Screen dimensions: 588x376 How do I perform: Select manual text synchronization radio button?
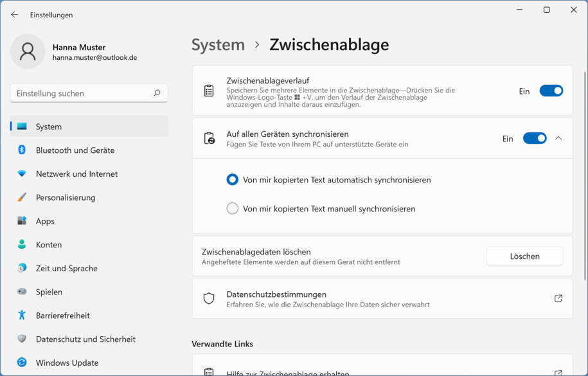coord(233,209)
